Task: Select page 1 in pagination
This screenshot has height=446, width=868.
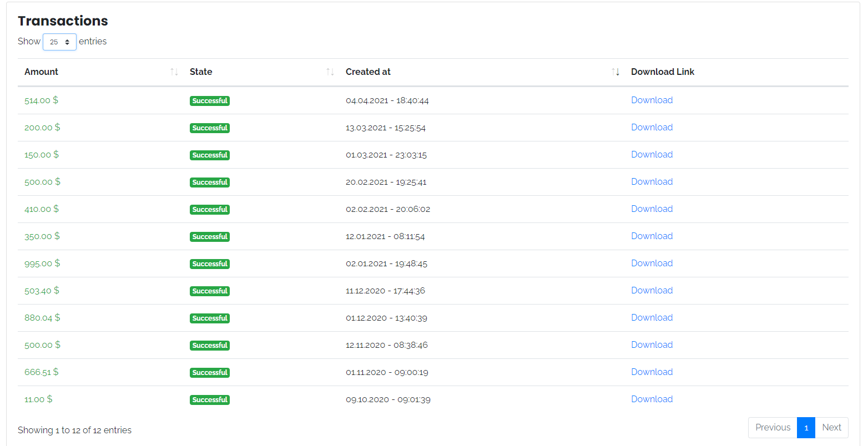Action: [806, 428]
